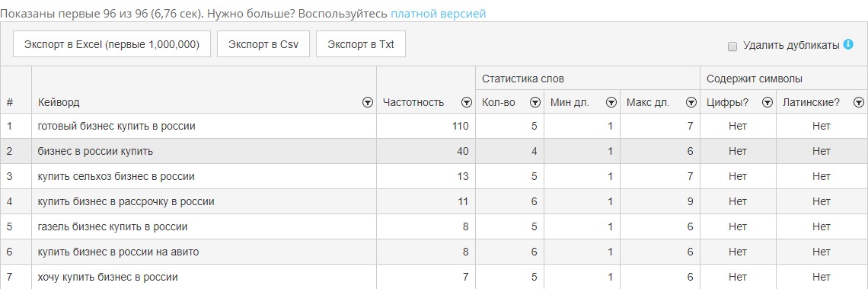The image size is (868, 289).
Task: Export results via Экспорт в Csv
Action: [263, 44]
